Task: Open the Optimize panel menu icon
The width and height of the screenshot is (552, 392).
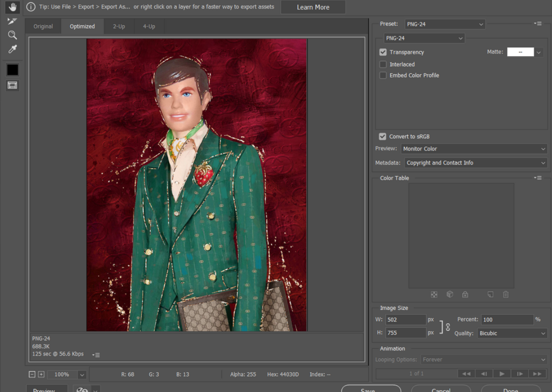Action: point(538,24)
